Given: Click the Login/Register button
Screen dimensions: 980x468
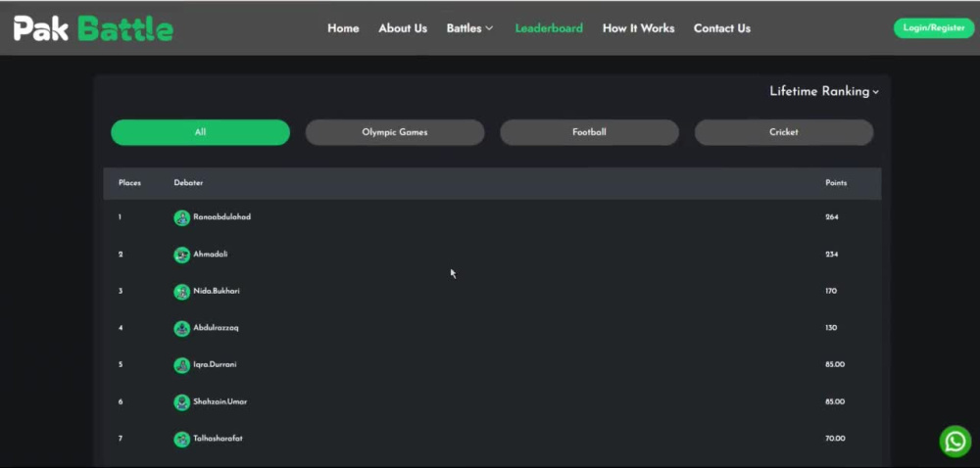Looking at the screenshot, I should (934, 28).
